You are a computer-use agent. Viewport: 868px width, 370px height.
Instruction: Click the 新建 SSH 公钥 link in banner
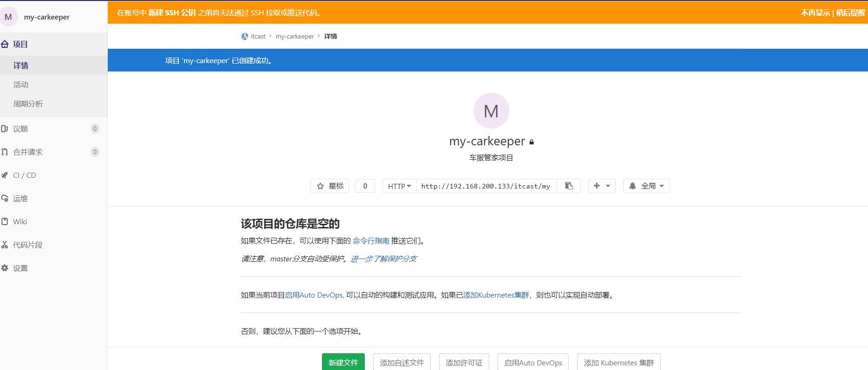[172, 13]
